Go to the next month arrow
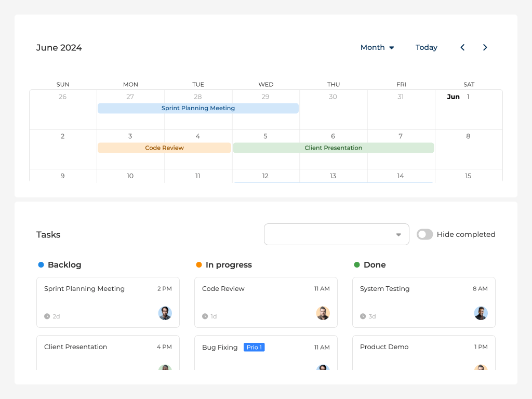The width and height of the screenshot is (532, 399). pyautogui.click(x=485, y=47)
